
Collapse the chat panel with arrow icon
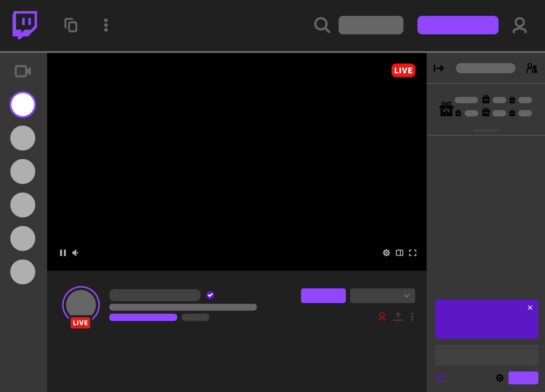click(439, 68)
